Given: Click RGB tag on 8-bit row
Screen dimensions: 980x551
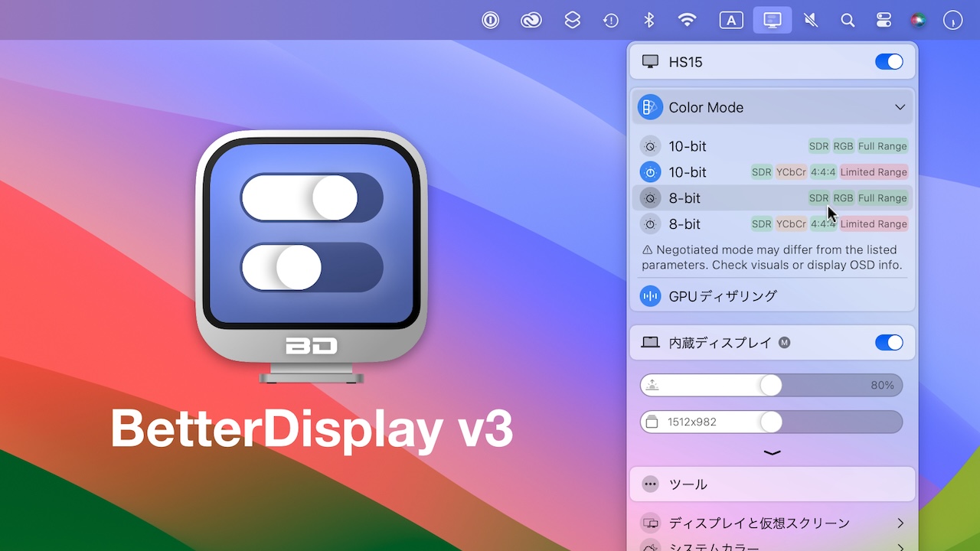Looking at the screenshot, I should (x=843, y=198).
